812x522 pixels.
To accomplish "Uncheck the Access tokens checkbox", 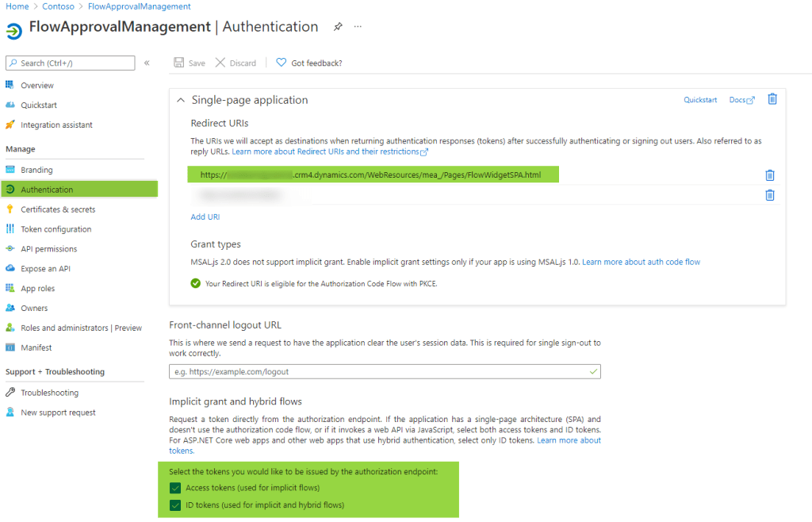I will [x=175, y=488].
